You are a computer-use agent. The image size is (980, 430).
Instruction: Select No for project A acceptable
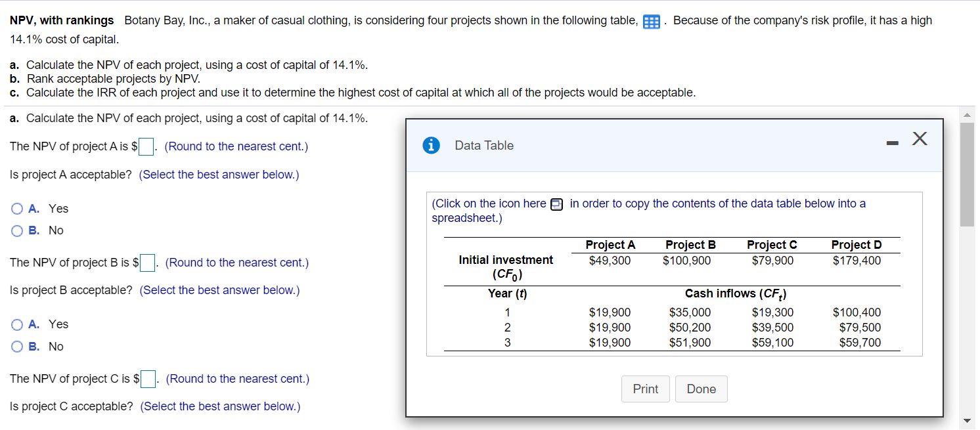coord(17,231)
